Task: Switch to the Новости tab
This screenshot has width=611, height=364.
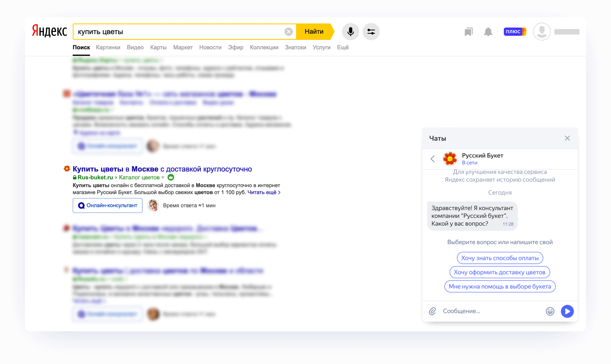Action: point(210,47)
